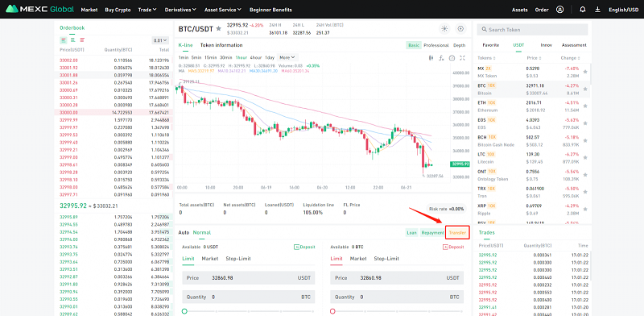The width and height of the screenshot is (644, 316).
Task: Click the sell Quantity input field
Action: click(397, 297)
